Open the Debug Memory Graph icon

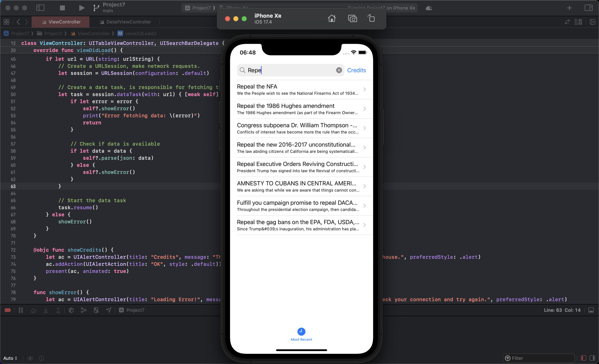83,310
